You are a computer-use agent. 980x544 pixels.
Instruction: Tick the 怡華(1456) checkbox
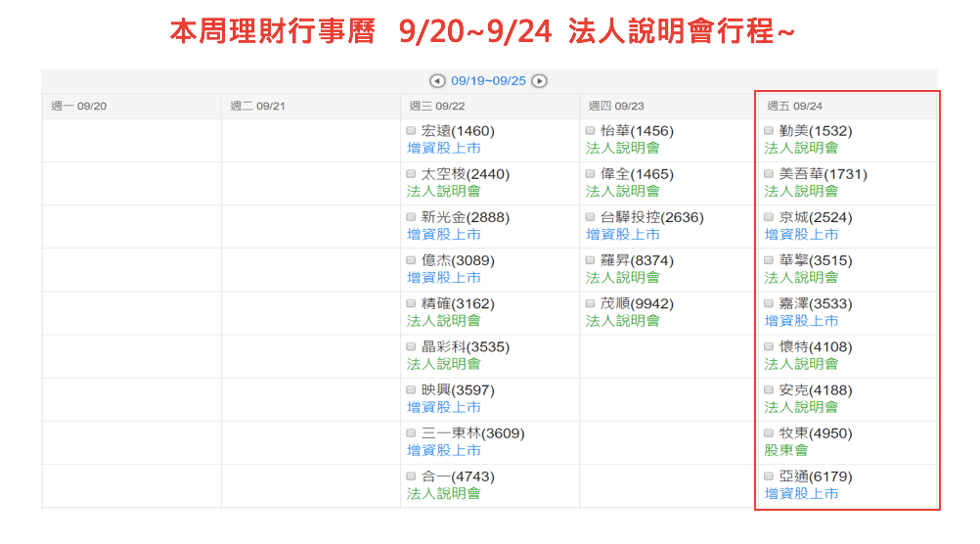(591, 131)
